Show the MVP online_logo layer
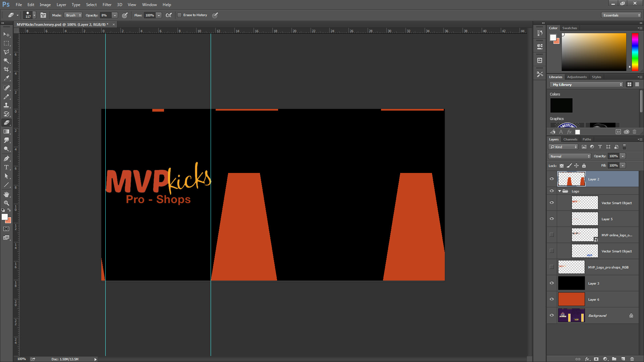This screenshot has height=362, width=644. pos(552,235)
